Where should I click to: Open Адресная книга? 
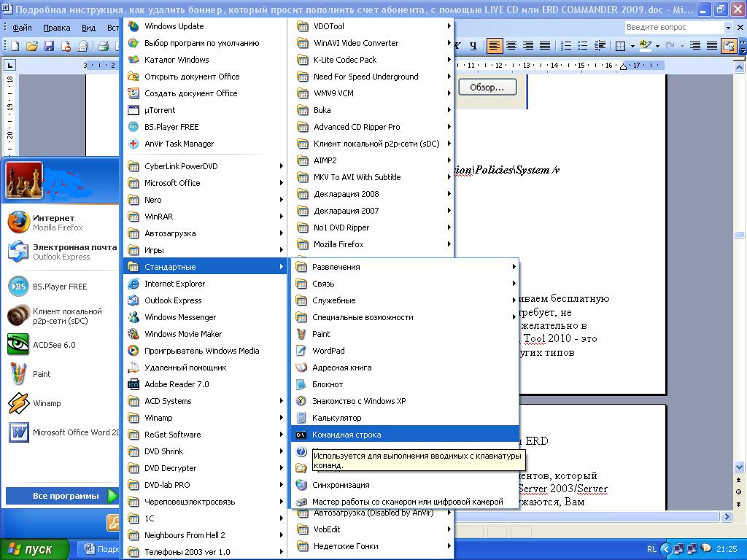(404, 367)
